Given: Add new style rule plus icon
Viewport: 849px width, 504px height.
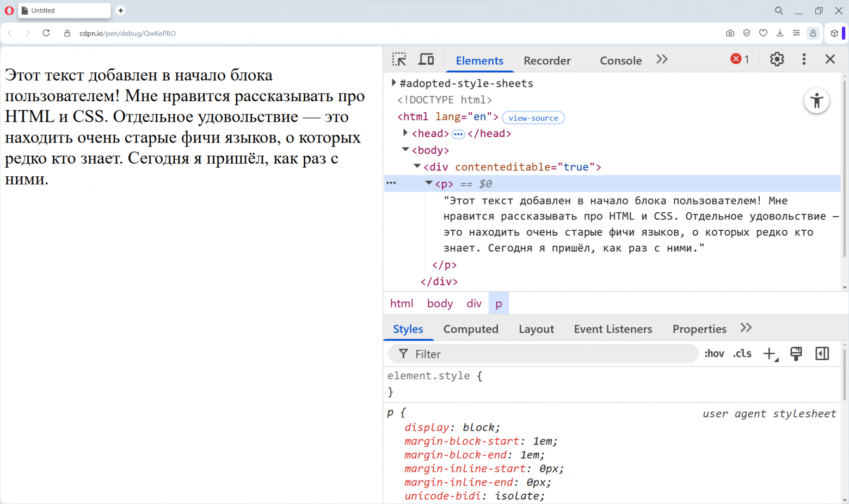Looking at the screenshot, I should click(770, 354).
